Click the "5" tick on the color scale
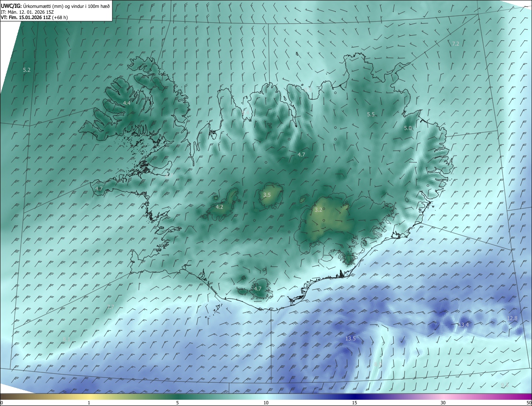Viewport: 532px width, 406px height. [177, 403]
